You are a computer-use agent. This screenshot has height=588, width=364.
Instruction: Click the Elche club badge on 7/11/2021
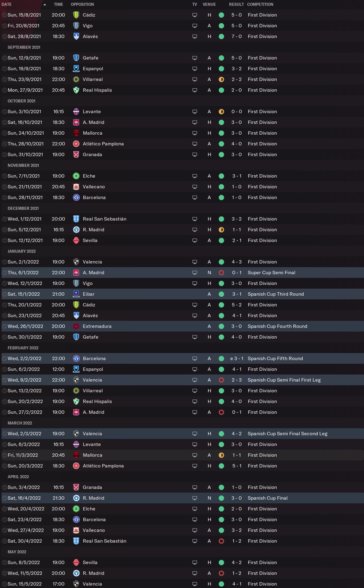click(76, 176)
